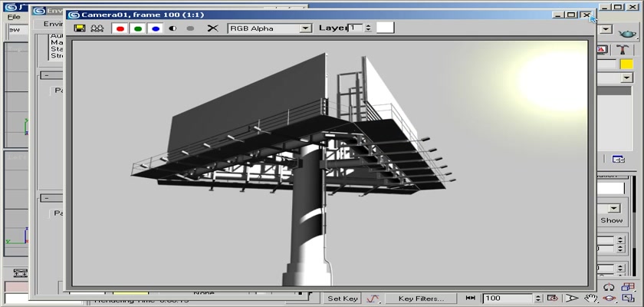The width and height of the screenshot is (644, 307).
Task: Clear the rendered image with X icon
Action: (x=212, y=28)
